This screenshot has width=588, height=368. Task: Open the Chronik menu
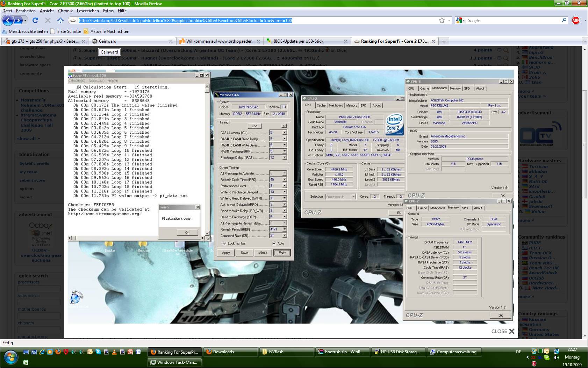[65, 11]
